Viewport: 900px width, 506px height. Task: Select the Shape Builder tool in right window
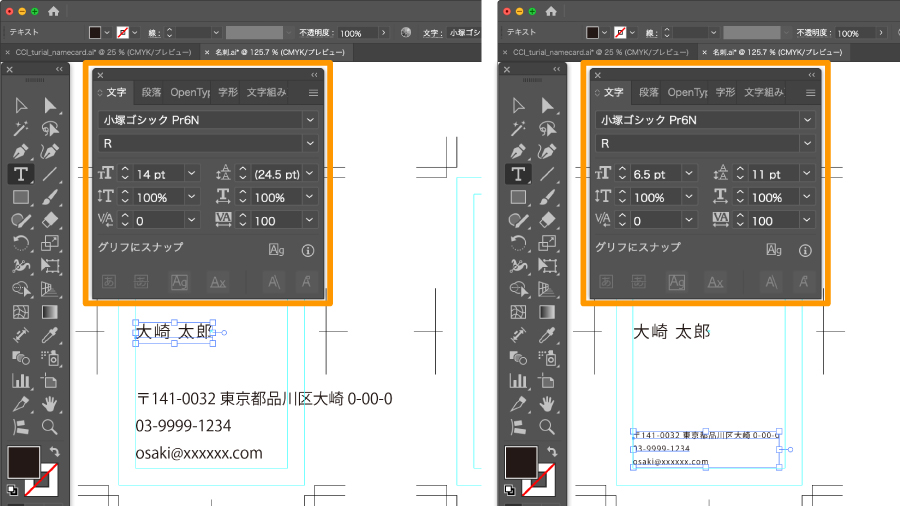518,289
